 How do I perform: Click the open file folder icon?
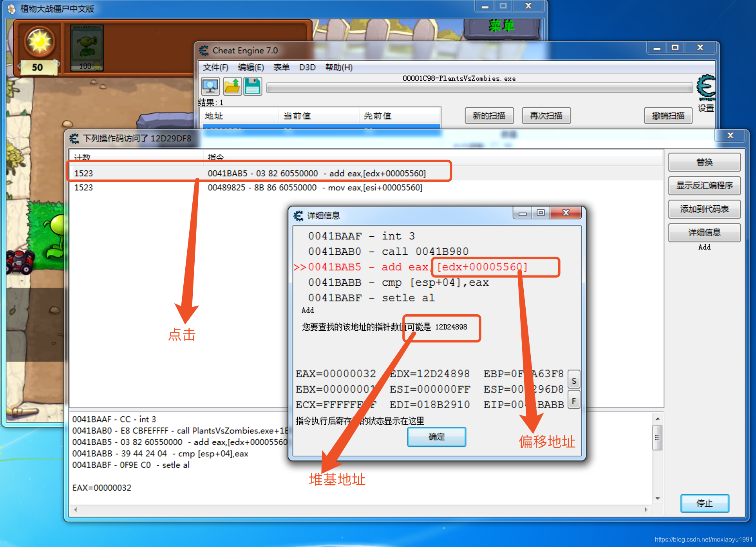pyautogui.click(x=232, y=86)
